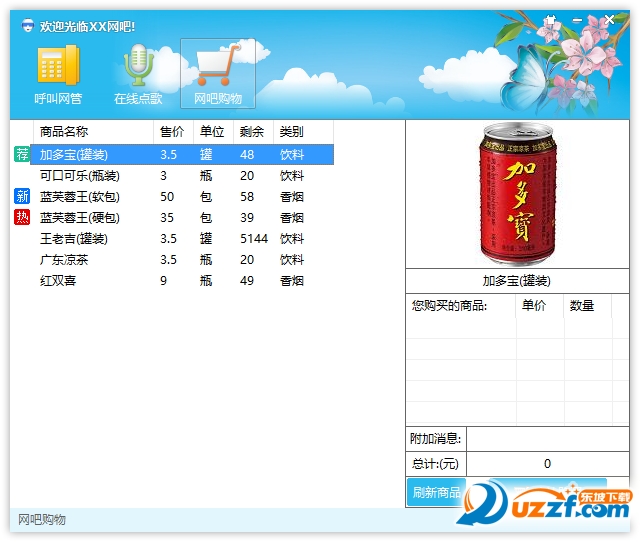640x542 pixels.
Task: Click the 加多宝 can product image
Action: click(518, 194)
